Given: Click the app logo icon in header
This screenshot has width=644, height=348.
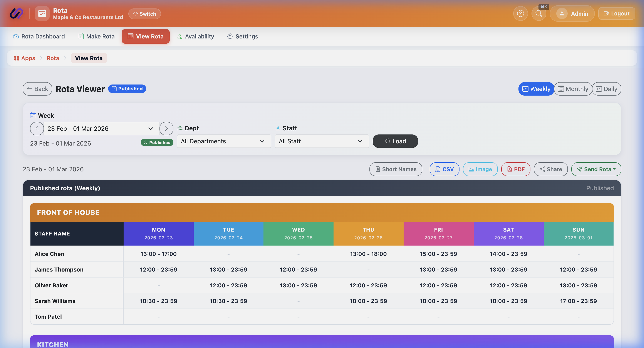Looking at the screenshot, I should point(17,13).
